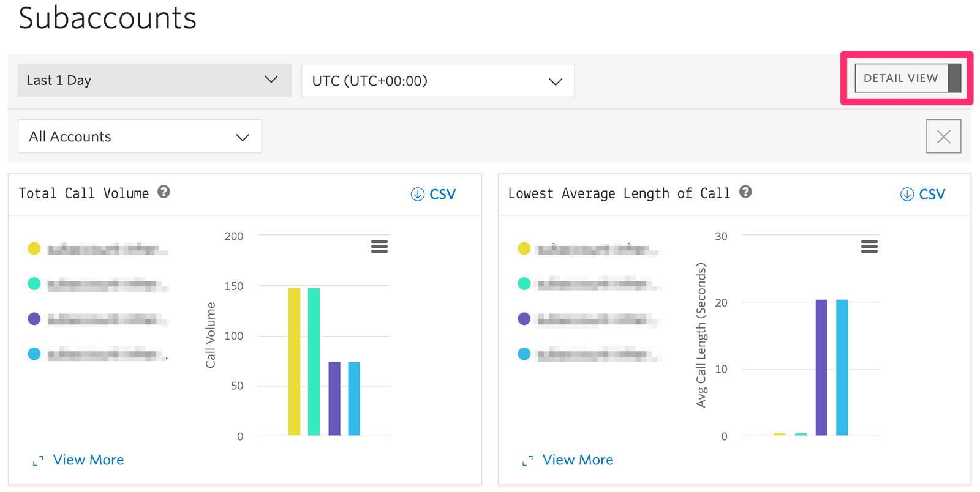Click help icon beside Lowest Average Length of Call
Screen dimensions: 980x492
tap(745, 192)
